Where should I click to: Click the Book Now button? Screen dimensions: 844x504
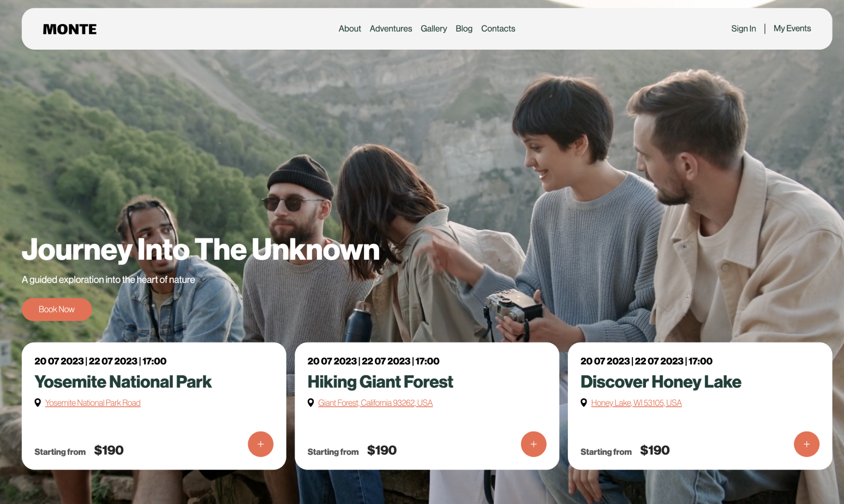57,309
